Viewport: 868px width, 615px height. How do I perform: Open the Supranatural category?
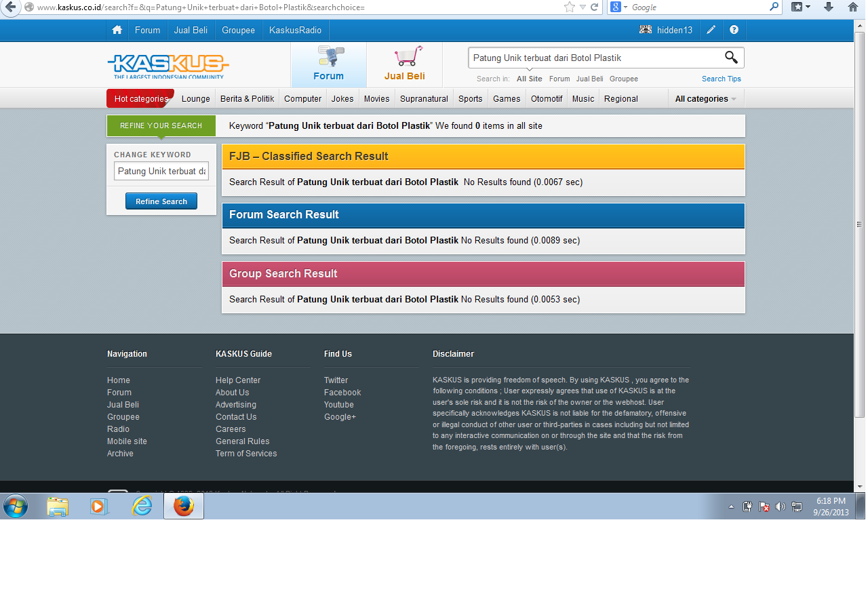tap(424, 98)
